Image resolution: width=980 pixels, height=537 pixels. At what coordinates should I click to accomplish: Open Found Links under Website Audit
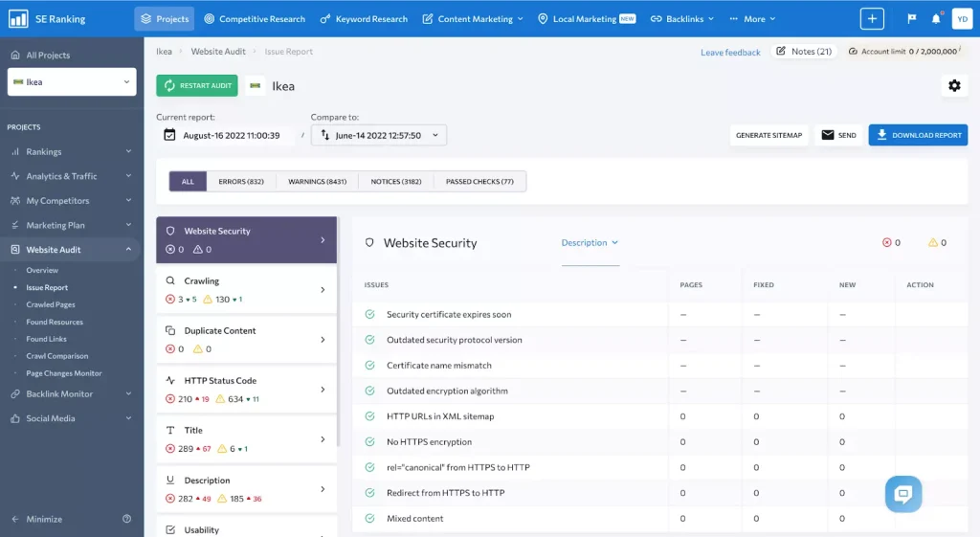tap(46, 339)
